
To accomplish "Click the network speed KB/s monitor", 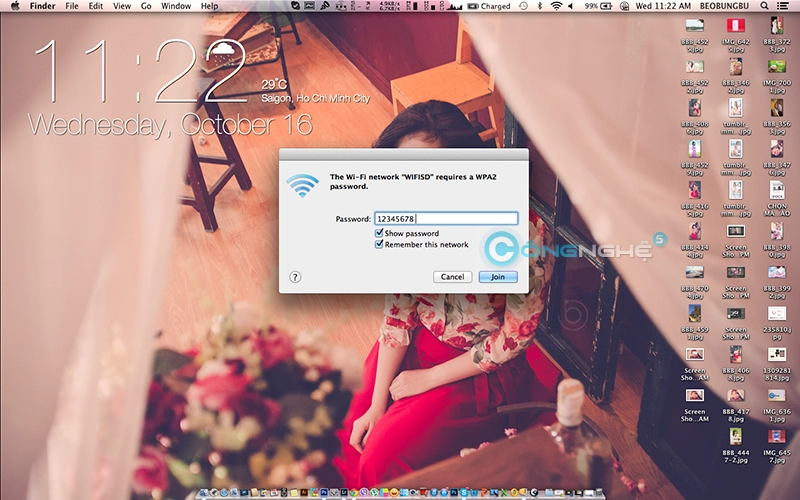I will (x=390, y=6).
